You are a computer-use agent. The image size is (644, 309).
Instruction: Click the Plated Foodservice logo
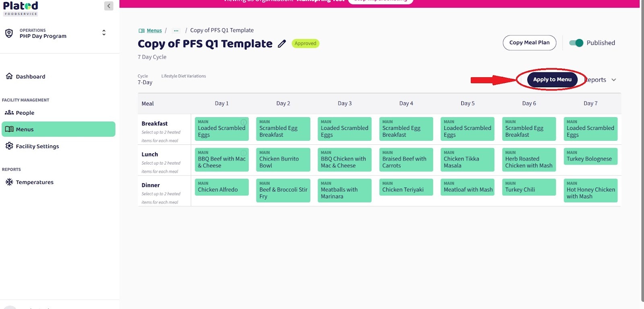(x=21, y=8)
